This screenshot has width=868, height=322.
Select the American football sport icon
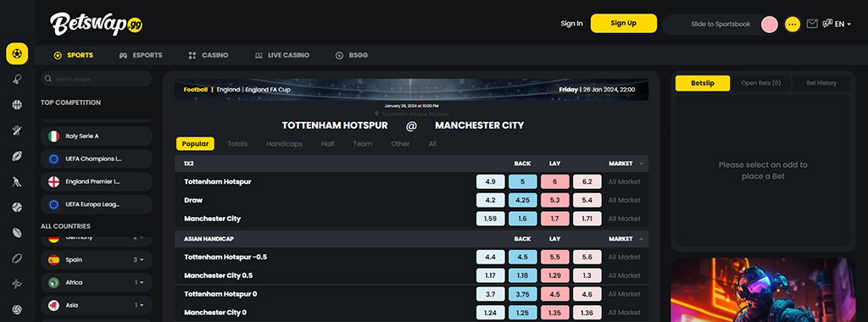click(x=17, y=156)
